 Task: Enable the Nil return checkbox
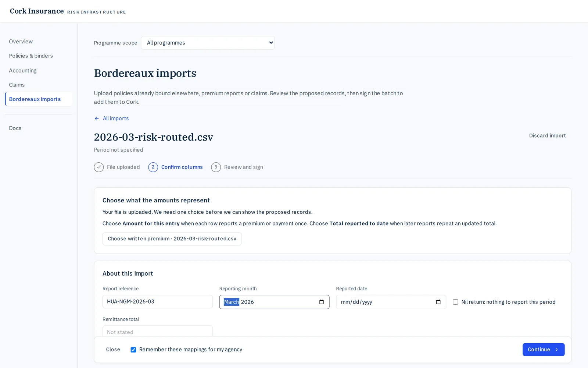pyautogui.click(x=455, y=302)
